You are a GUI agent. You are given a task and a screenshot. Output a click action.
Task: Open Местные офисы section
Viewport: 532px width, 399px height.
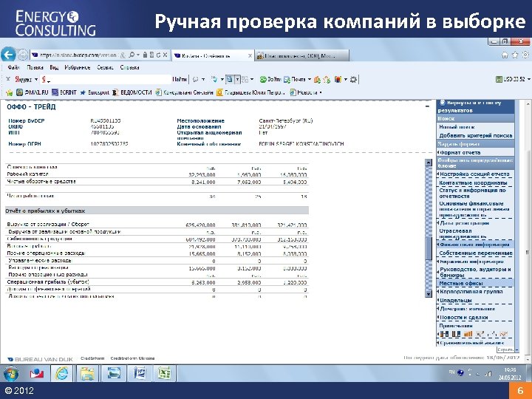(461, 283)
